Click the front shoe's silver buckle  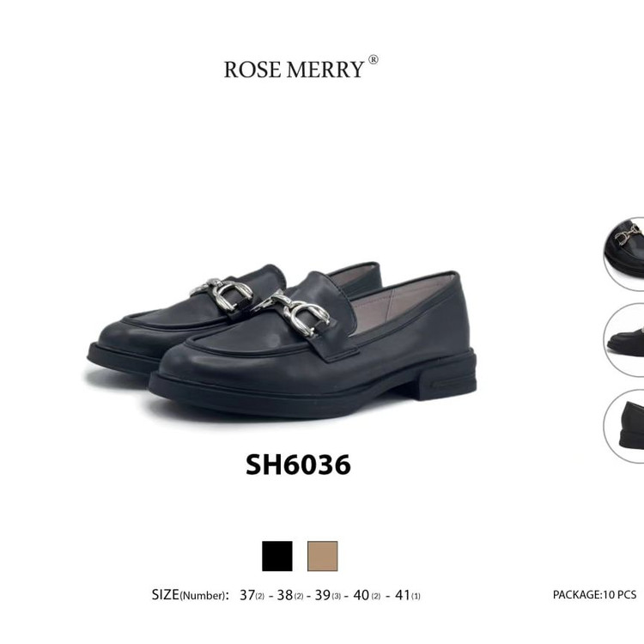tap(292, 313)
